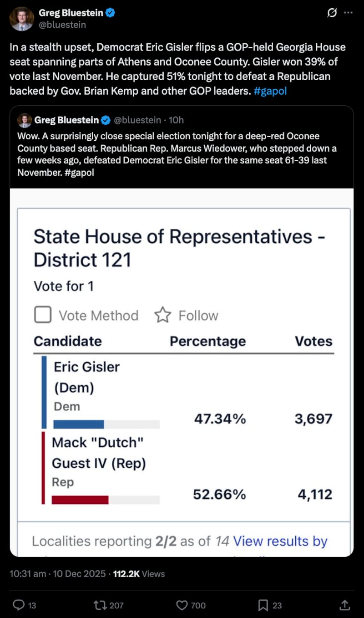Open the quoted tweet's author avatar
The width and height of the screenshot is (364, 618).
tap(24, 120)
